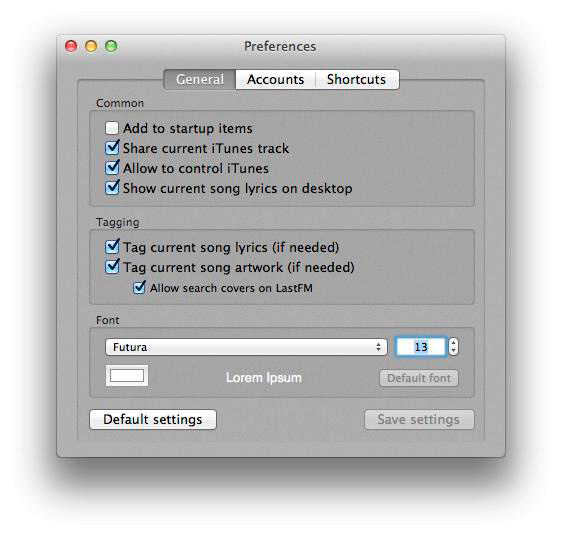Switch to the Accounts tab

click(275, 79)
